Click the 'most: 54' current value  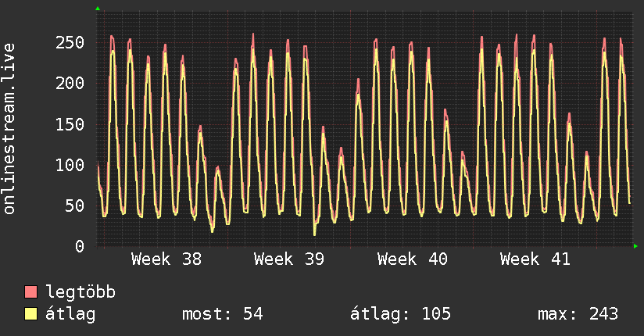tap(222, 314)
